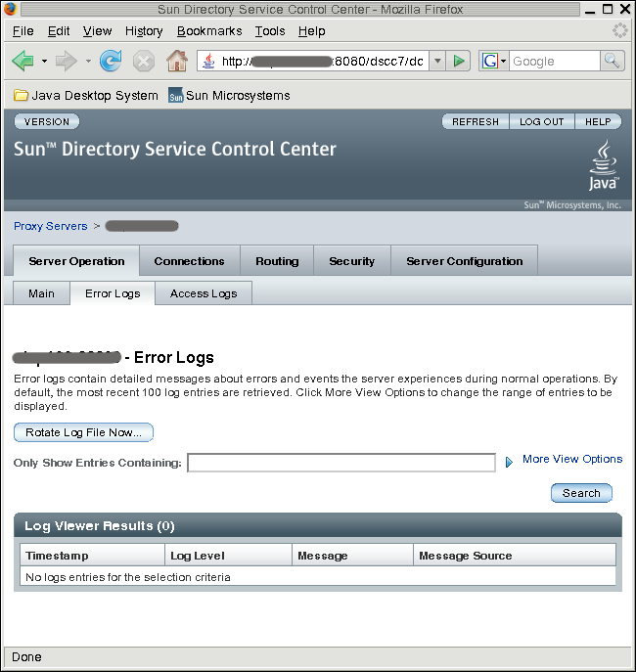Switch to the Security tab
Screen dimensions: 636x672
click(352, 261)
